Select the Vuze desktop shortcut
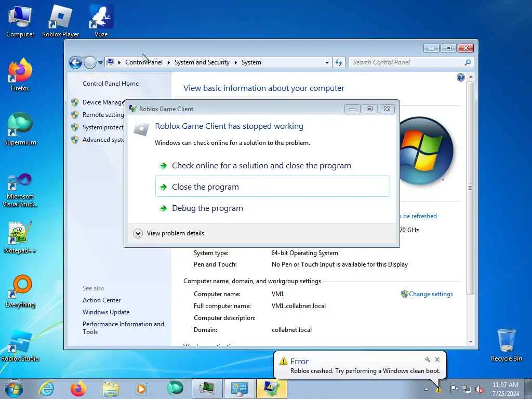The image size is (532, 399). pos(101,21)
